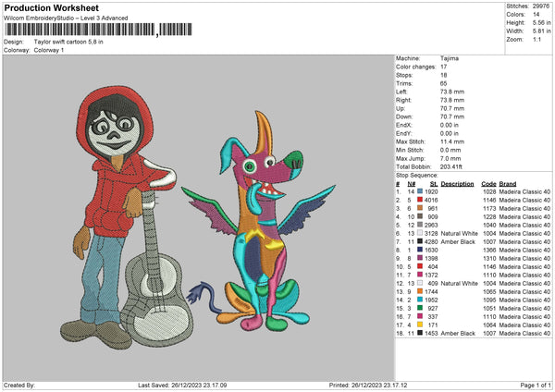Screen dimensions: 555x392
Task: Click thread code 1051
Action: pyautogui.click(x=489, y=308)
